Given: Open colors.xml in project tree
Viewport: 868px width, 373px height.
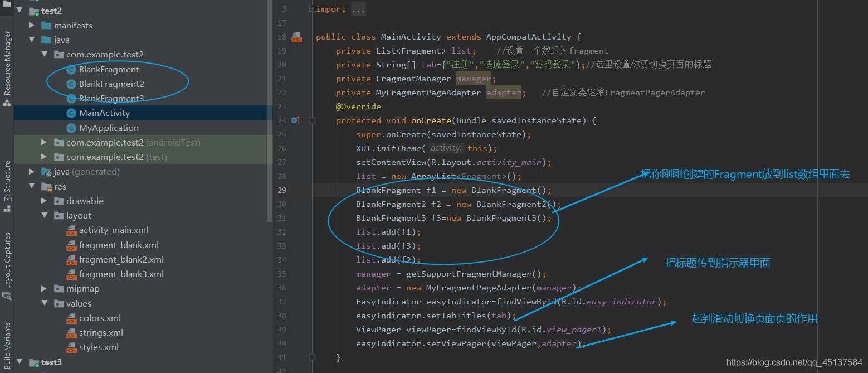Looking at the screenshot, I should [100, 318].
